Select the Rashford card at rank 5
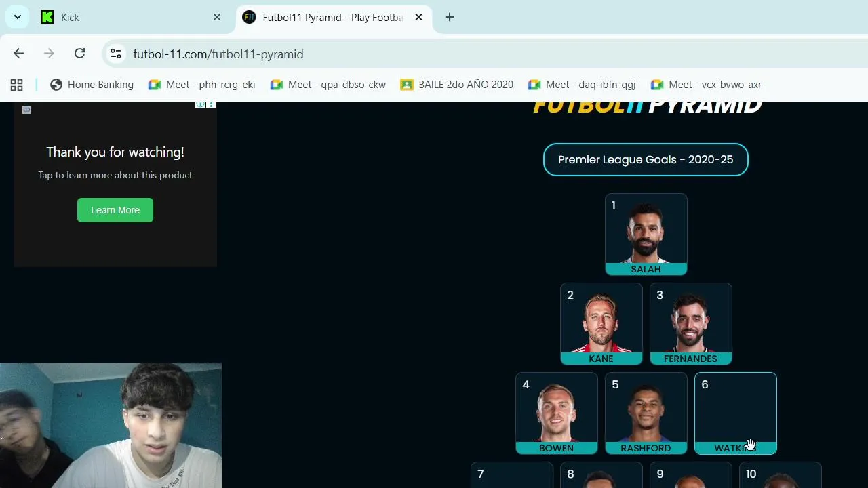Viewport: 868px width, 488px height. pyautogui.click(x=646, y=413)
